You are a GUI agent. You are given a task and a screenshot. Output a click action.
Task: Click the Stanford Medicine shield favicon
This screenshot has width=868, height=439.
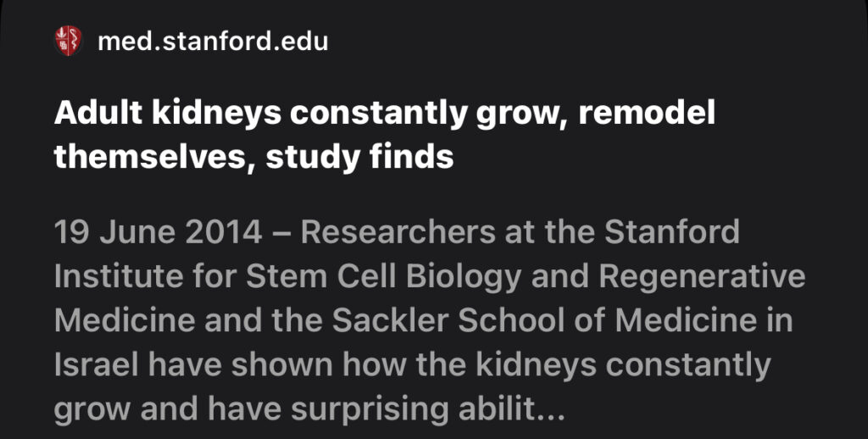pos(67,41)
